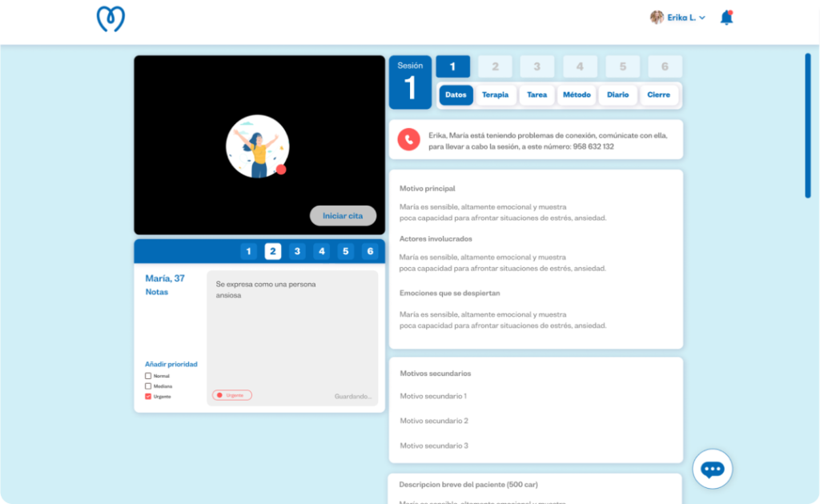The image size is (820, 504).
Task: Open the chat bubble button
Action: (x=712, y=469)
